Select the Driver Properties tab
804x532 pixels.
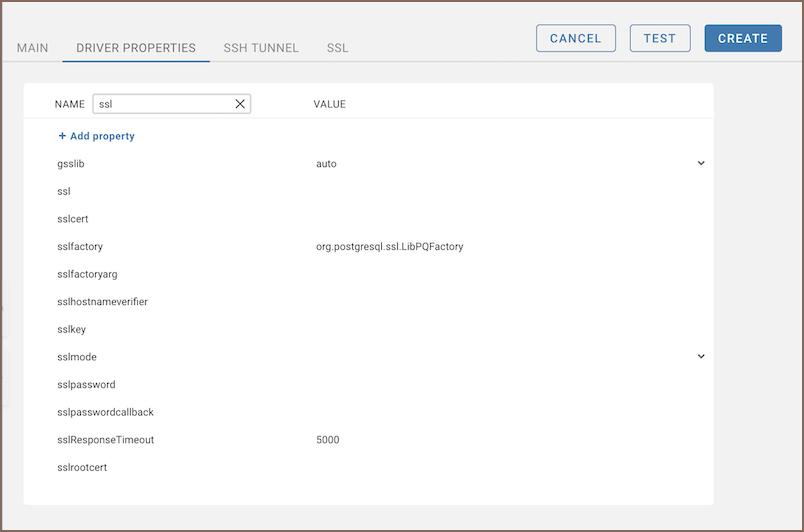(x=136, y=48)
